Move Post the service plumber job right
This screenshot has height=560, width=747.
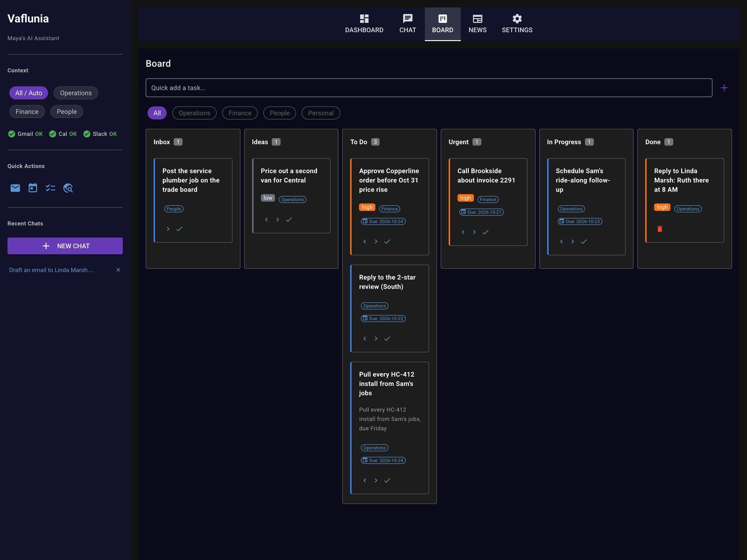pos(168,229)
